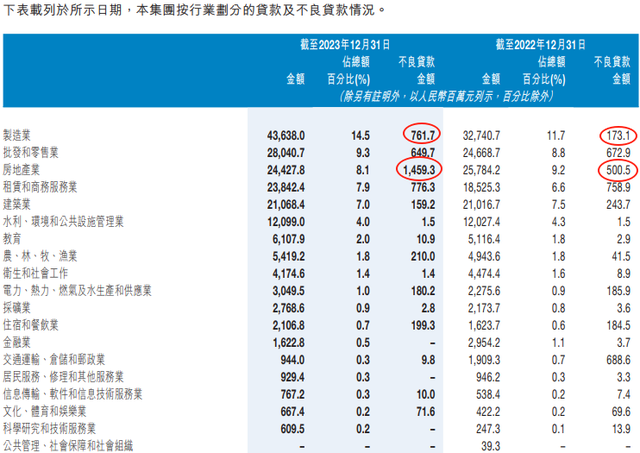
Task: Select the value 688.6
Action: 618,360
